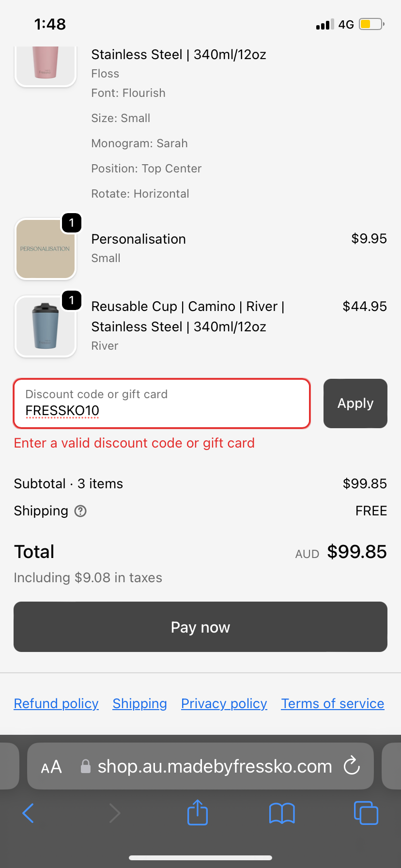Tap the Personalisation product thumbnail
Image resolution: width=401 pixels, height=868 pixels.
point(46,249)
